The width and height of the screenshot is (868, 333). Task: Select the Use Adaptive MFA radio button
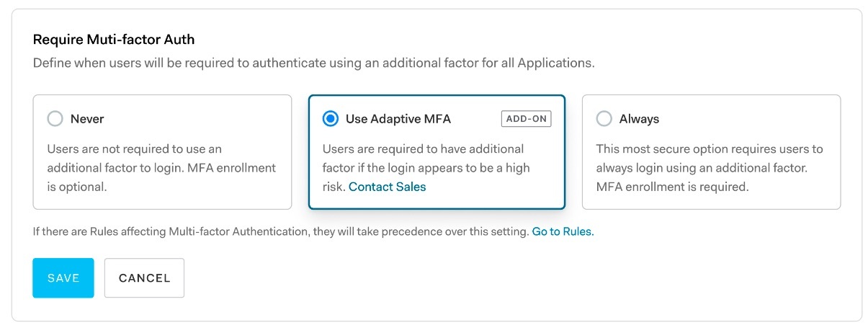pos(331,119)
